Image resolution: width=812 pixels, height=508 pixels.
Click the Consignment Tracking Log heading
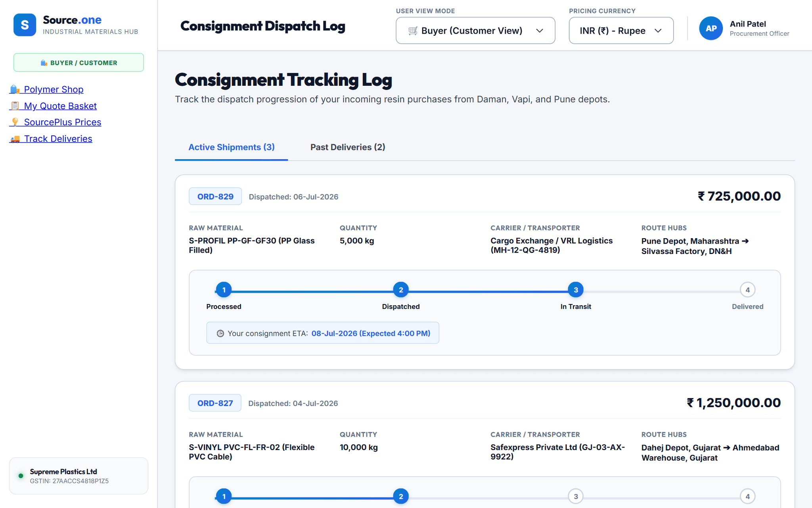pos(283,79)
